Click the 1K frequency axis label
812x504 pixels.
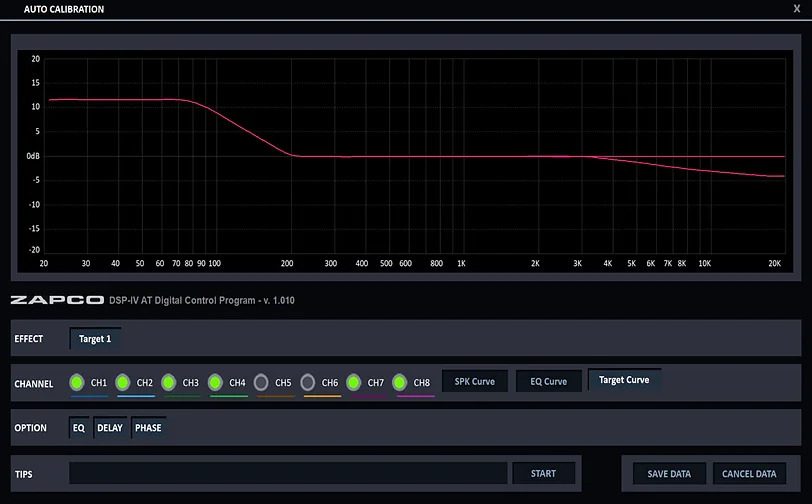[461, 264]
